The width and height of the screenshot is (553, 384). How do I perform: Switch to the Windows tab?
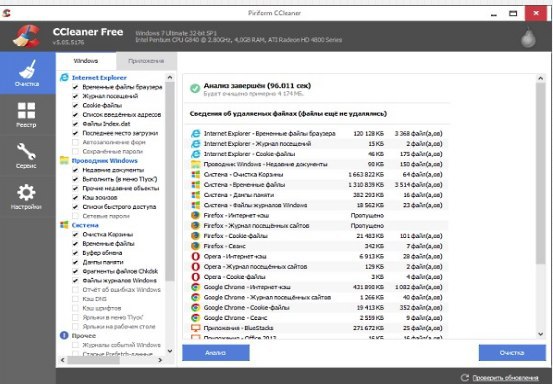(86, 61)
